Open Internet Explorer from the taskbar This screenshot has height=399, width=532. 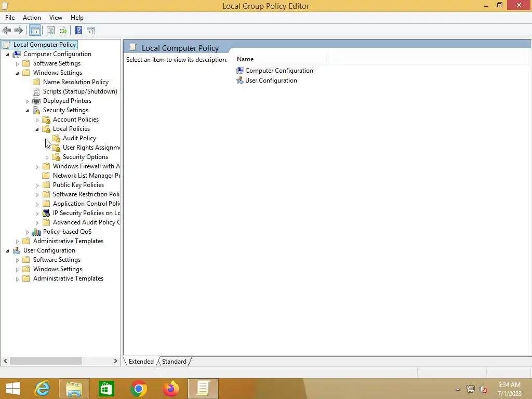pyautogui.click(x=42, y=389)
